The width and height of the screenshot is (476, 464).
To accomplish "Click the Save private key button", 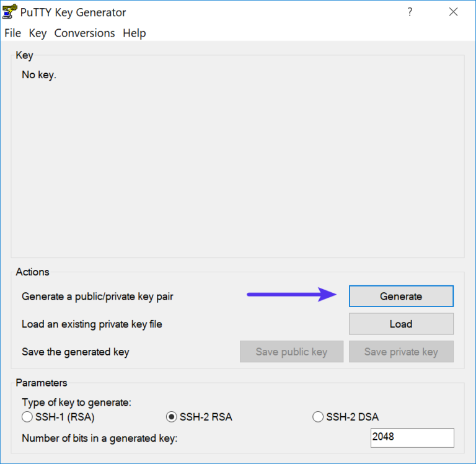I will click(401, 352).
